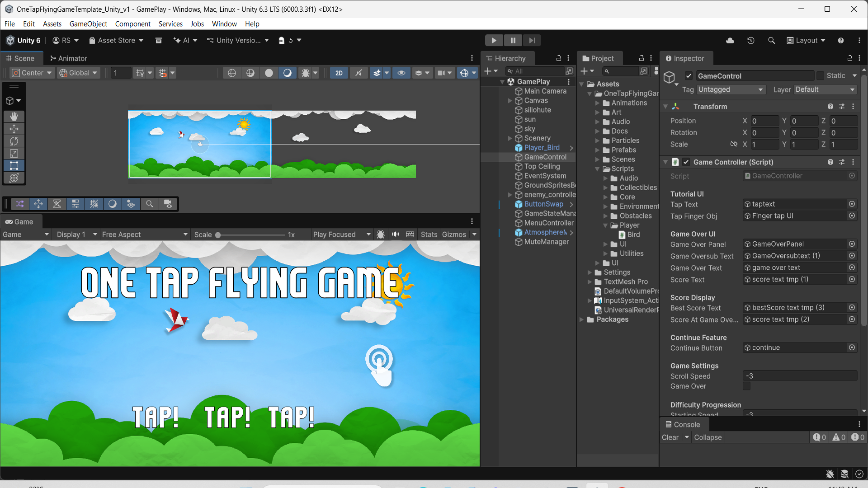
Task: Select the Transform tool in Scene
Action: tap(14, 178)
